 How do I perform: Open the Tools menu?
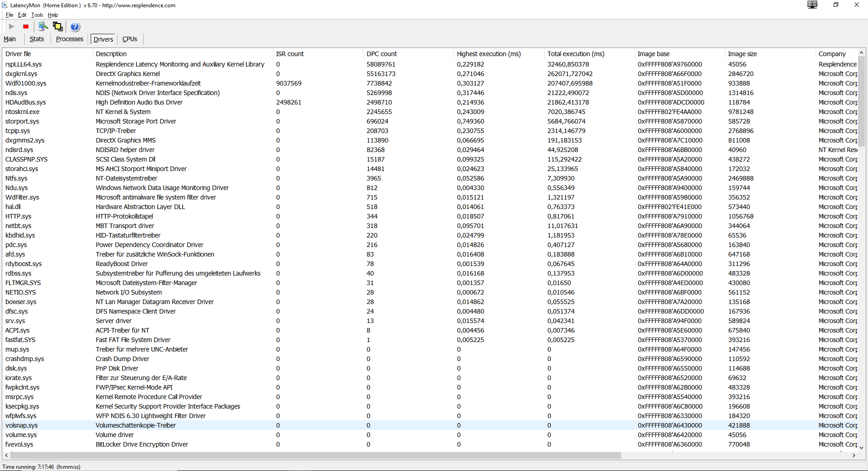37,15
